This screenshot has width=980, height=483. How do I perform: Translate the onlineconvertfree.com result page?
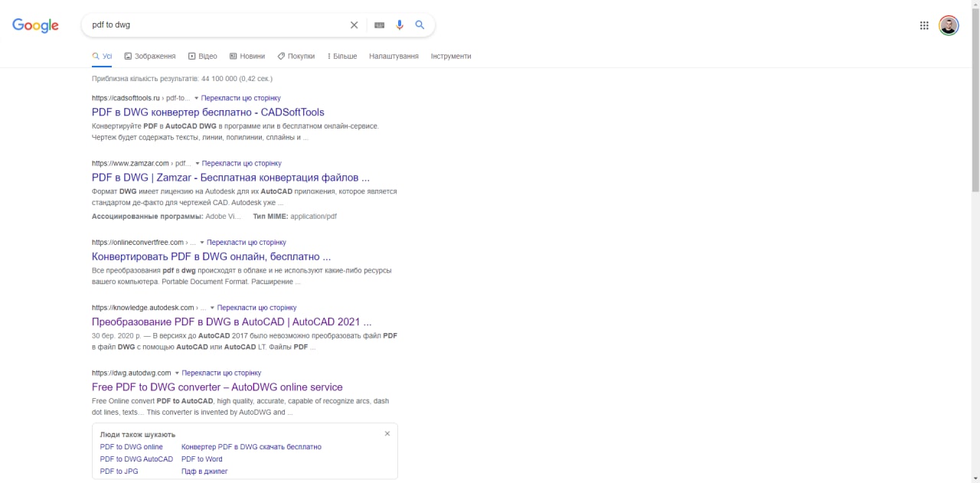tap(247, 243)
